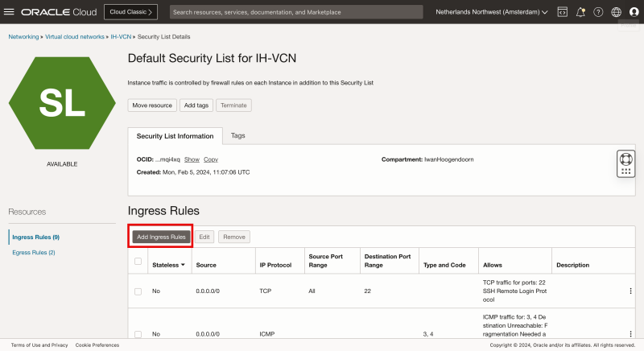
Task: Click the Edit button
Action: coord(204,237)
